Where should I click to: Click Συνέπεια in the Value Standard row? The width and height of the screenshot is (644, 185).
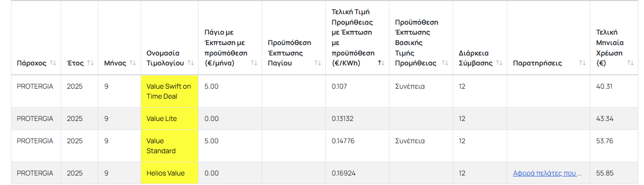pos(410,141)
